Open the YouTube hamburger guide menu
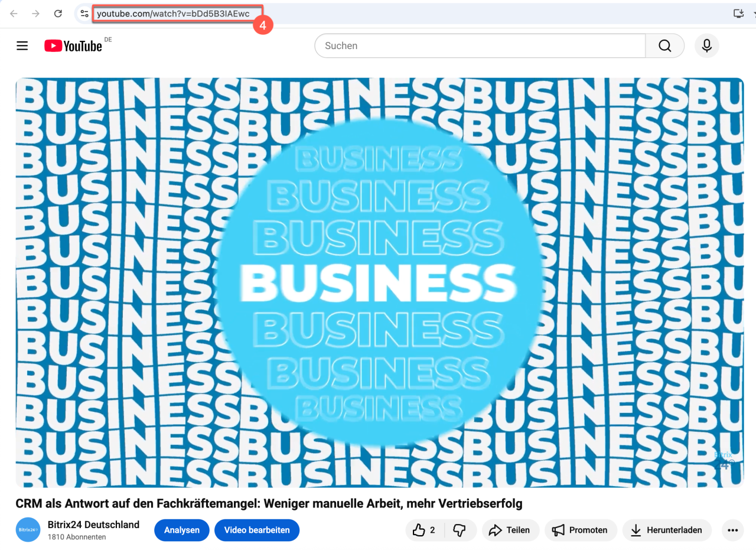Image resolution: width=756 pixels, height=550 pixels. pos(22,45)
